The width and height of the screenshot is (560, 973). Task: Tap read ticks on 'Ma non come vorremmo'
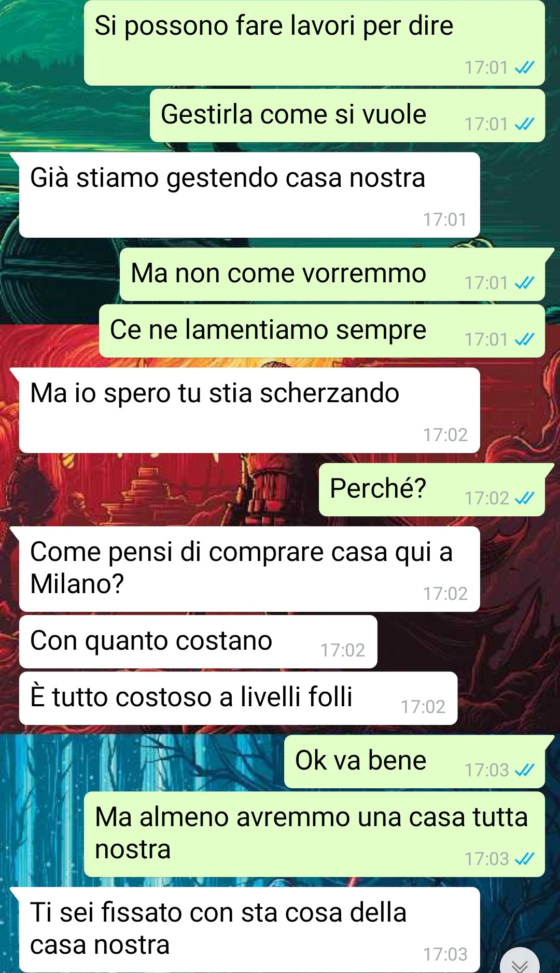coord(524,283)
